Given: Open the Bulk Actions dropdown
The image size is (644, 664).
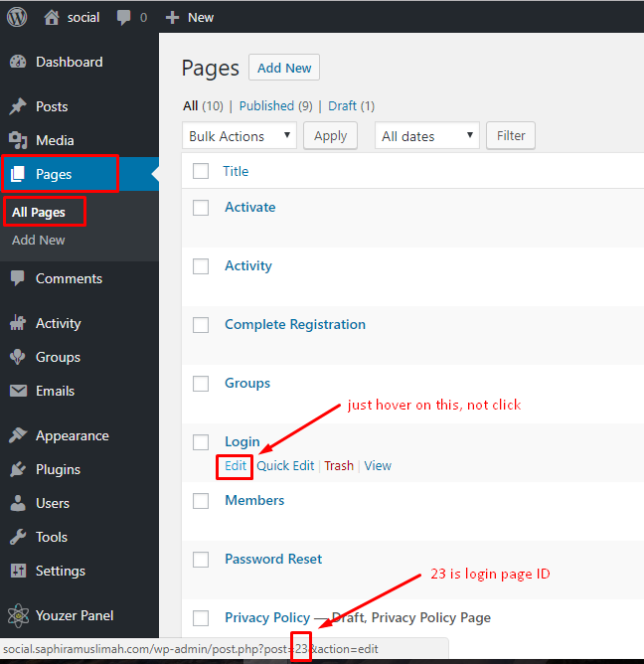Looking at the screenshot, I should click(x=240, y=135).
